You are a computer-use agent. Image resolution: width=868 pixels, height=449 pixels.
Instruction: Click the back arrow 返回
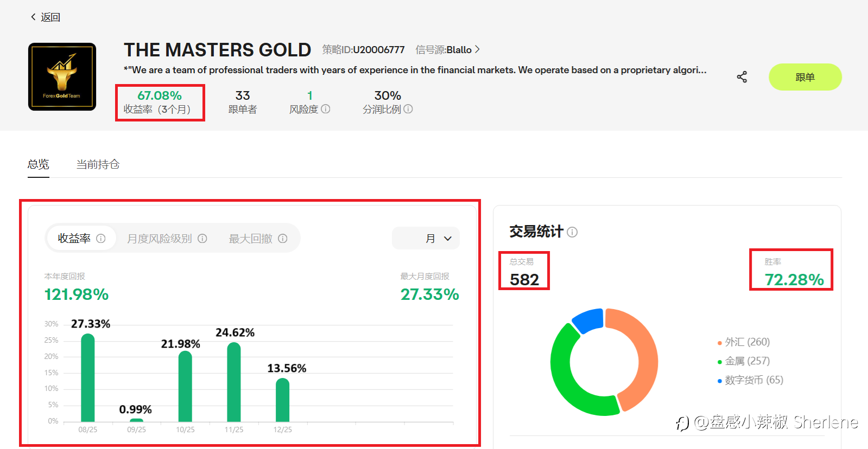[x=45, y=17]
